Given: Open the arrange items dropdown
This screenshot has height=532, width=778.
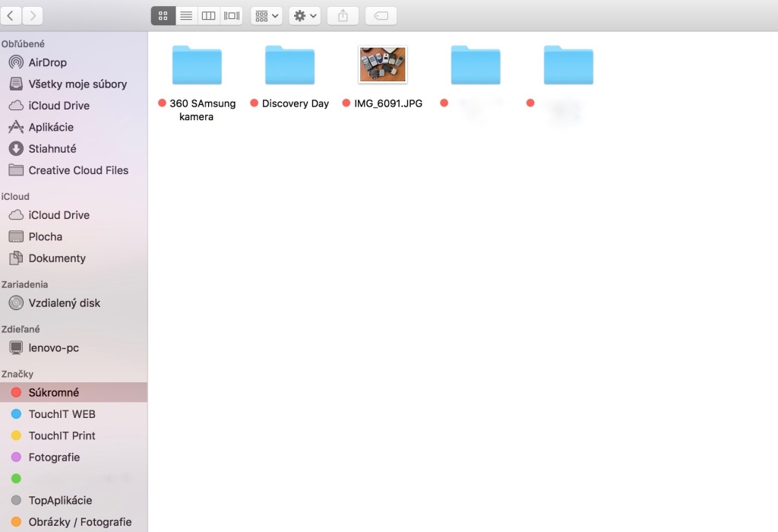Looking at the screenshot, I should [266, 15].
